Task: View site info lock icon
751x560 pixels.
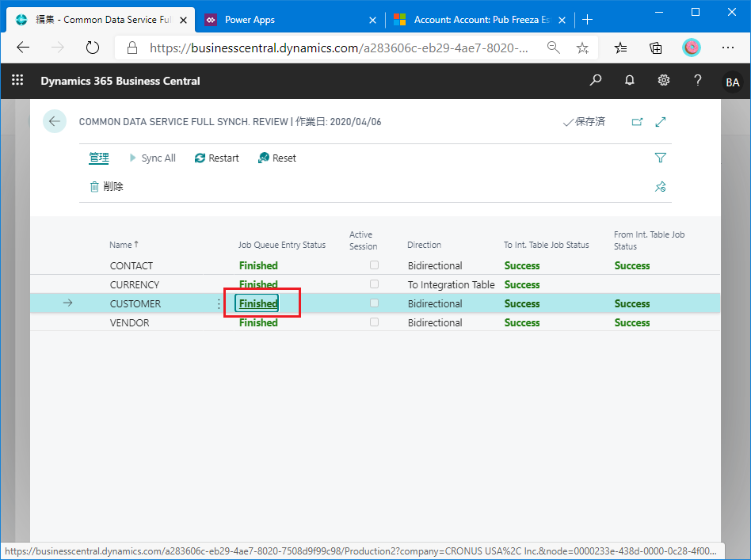Action: coord(132,48)
